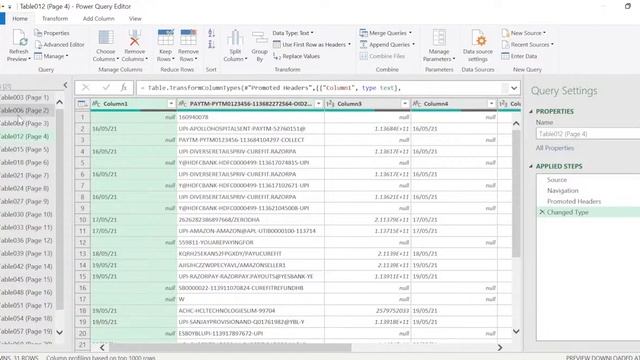The image size is (640, 360).
Task: Open the Column1 filter dropdown
Action: (171, 104)
